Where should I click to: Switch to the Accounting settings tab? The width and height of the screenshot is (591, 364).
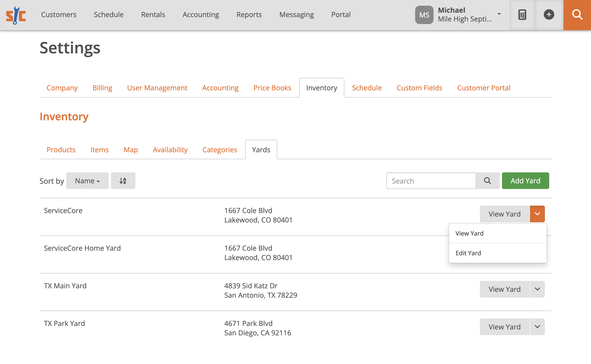220,88
